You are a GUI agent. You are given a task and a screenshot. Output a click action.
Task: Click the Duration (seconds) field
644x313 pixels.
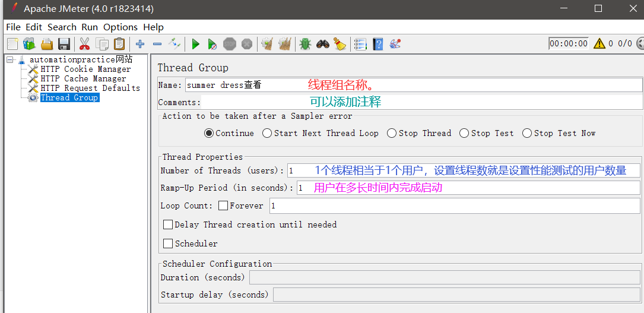click(445, 277)
